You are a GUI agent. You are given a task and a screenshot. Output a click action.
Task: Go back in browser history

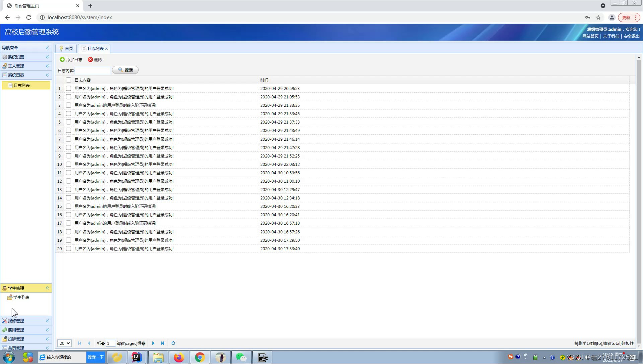click(x=7, y=17)
